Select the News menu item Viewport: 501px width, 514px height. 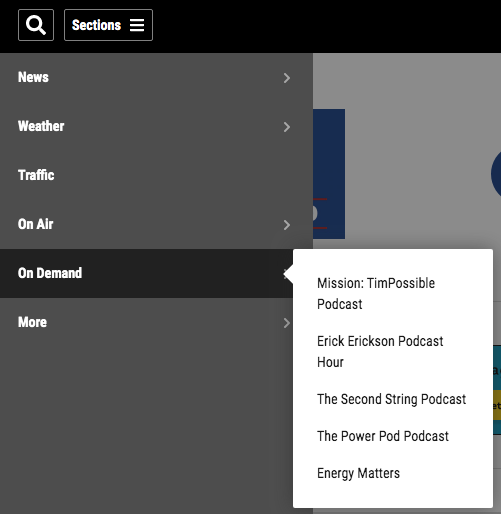click(156, 77)
